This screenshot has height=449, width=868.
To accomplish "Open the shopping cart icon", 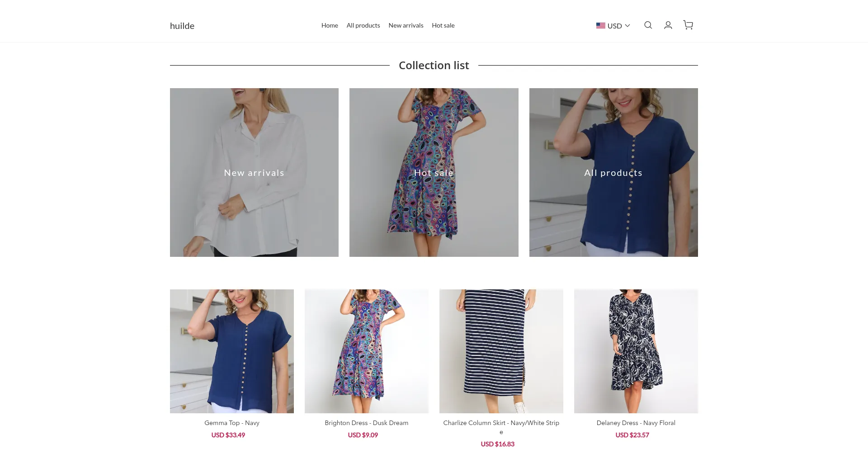I will click(688, 25).
